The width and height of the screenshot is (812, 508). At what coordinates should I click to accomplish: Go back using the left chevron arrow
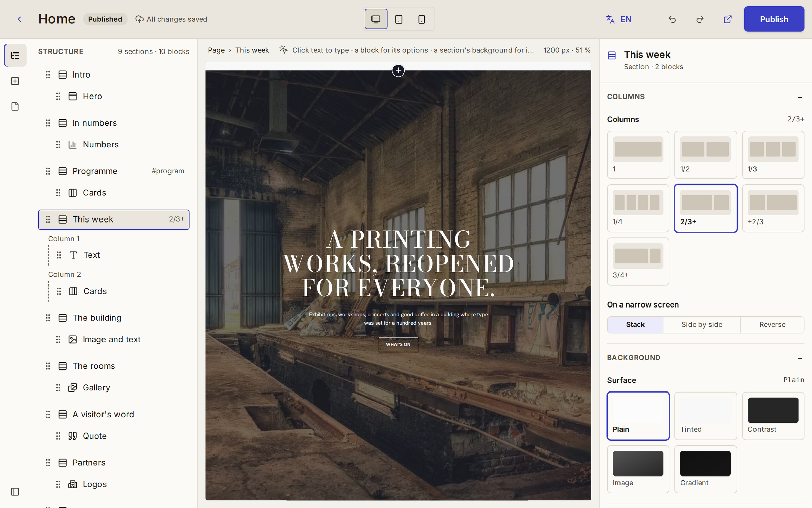point(19,19)
